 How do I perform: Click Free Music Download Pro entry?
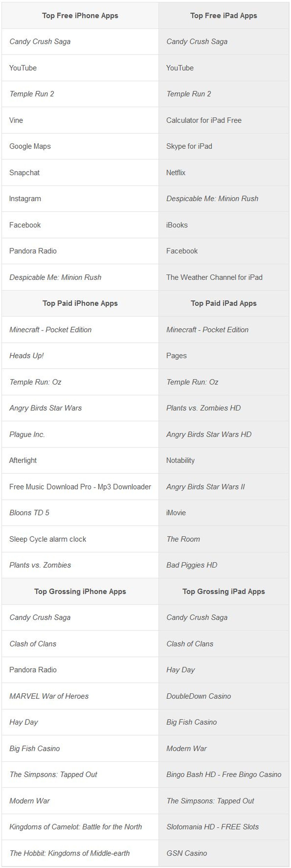[x=80, y=486]
